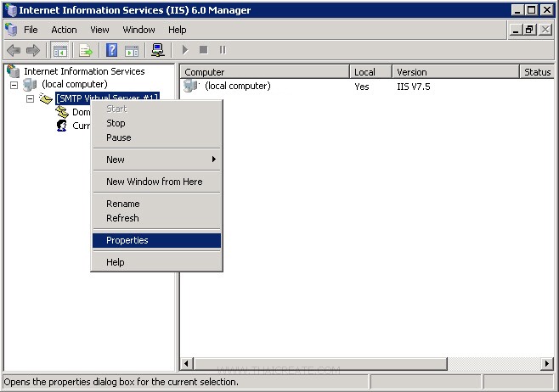
Task: Choose Help in the context menu
Action: (x=156, y=262)
